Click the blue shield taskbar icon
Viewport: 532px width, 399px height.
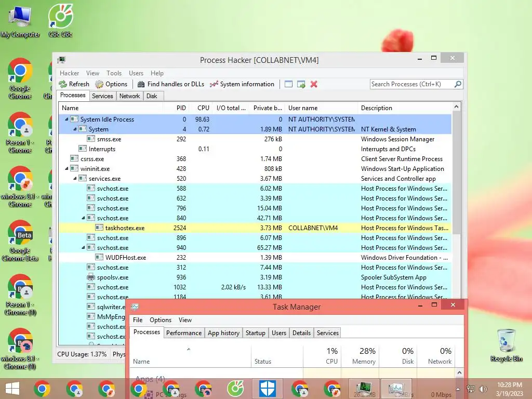point(268,389)
